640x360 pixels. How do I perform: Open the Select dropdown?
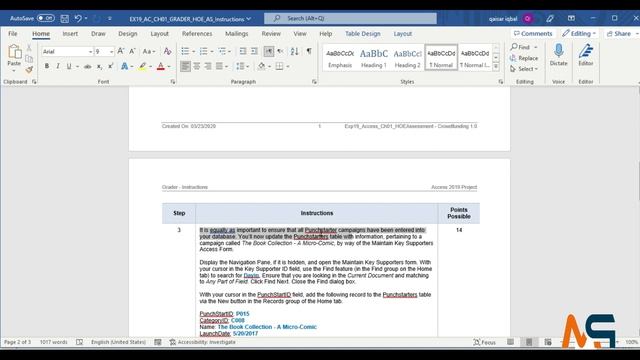click(x=524, y=69)
